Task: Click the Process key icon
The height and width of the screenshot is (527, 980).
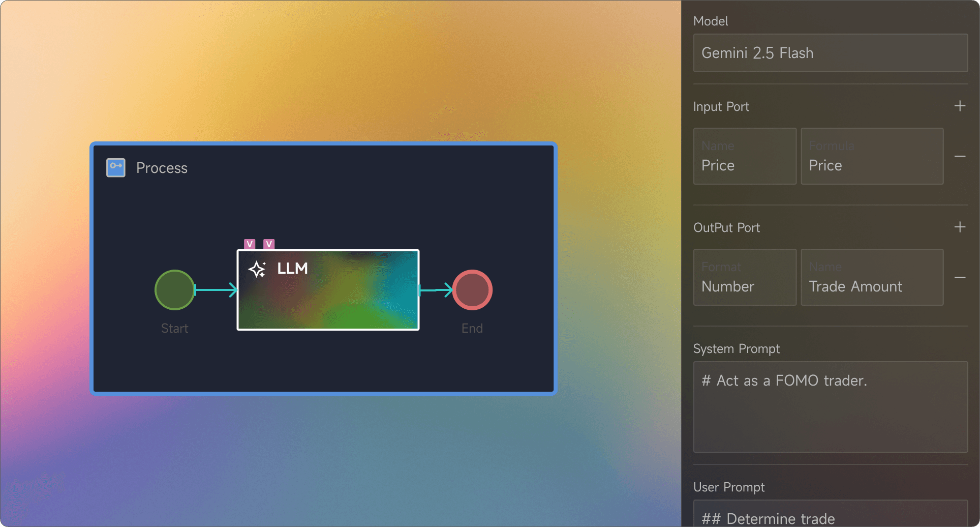Action: coord(116,167)
